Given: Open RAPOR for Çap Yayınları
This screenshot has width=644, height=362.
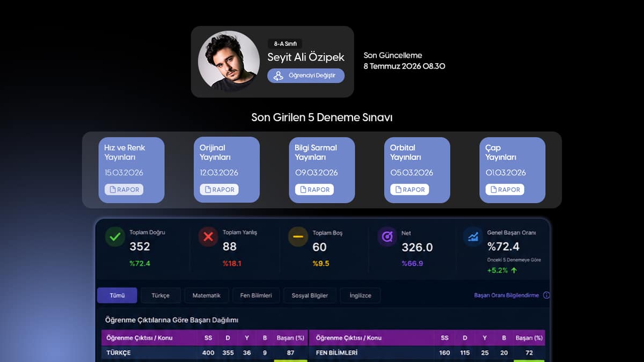Looking at the screenshot, I should tap(505, 189).
